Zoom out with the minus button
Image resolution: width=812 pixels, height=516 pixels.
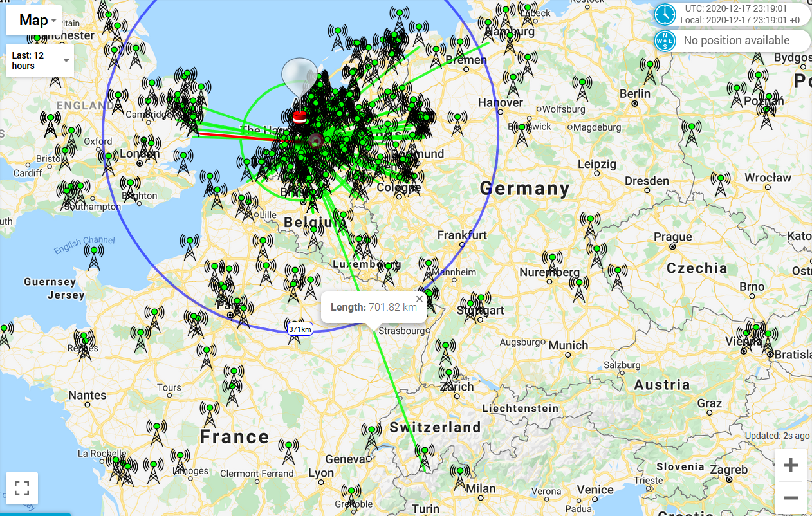coord(791,498)
